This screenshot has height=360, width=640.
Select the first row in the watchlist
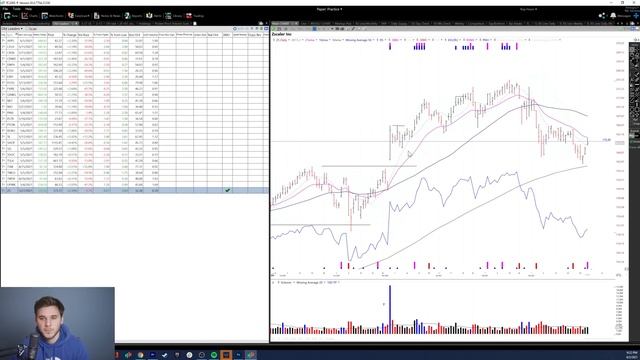[x=135, y=41]
